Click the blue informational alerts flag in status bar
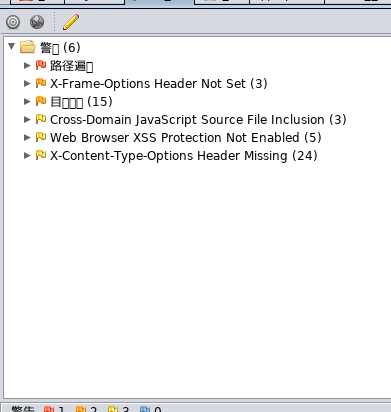 pyautogui.click(x=145, y=409)
